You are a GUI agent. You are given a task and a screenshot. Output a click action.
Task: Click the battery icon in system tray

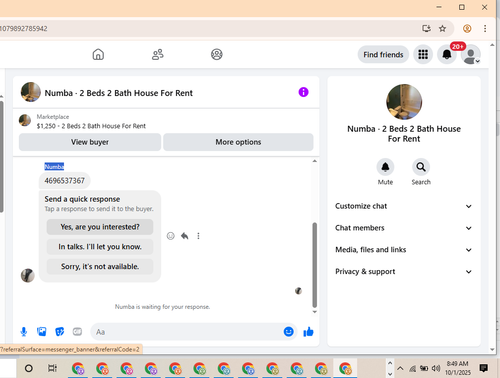[x=424, y=368]
